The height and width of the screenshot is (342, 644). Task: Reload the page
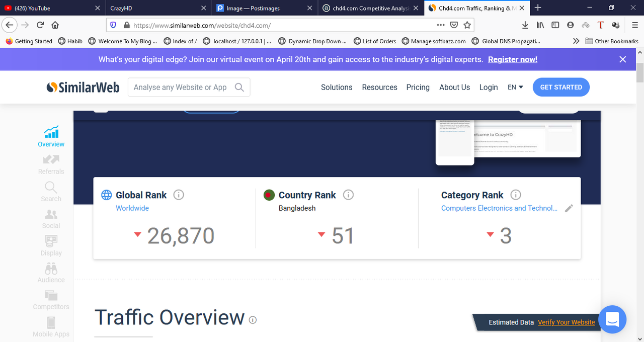40,25
